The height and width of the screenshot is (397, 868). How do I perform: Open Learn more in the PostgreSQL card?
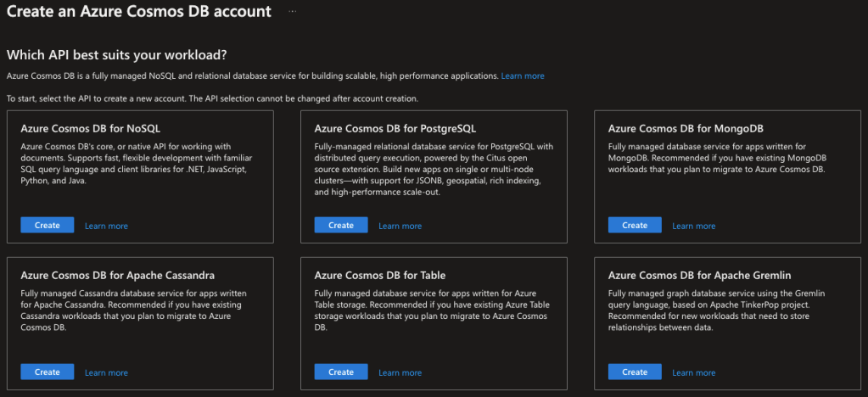(400, 226)
